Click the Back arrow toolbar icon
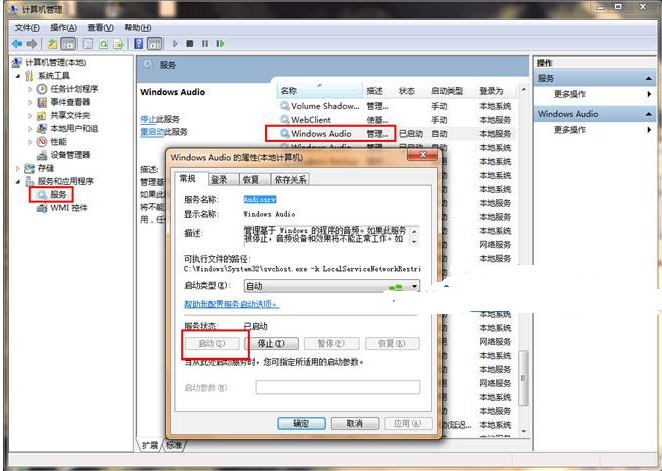The image size is (662, 471). click(17, 43)
